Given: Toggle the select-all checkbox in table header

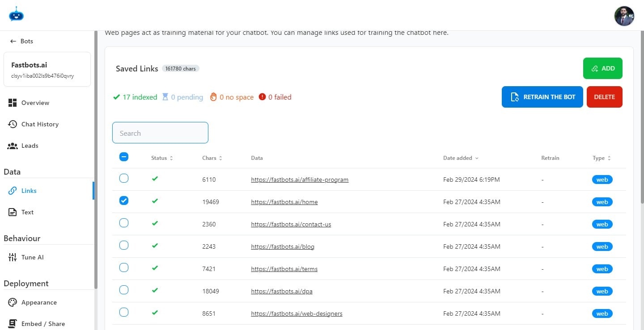Looking at the screenshot, I should tap(124, 157).
